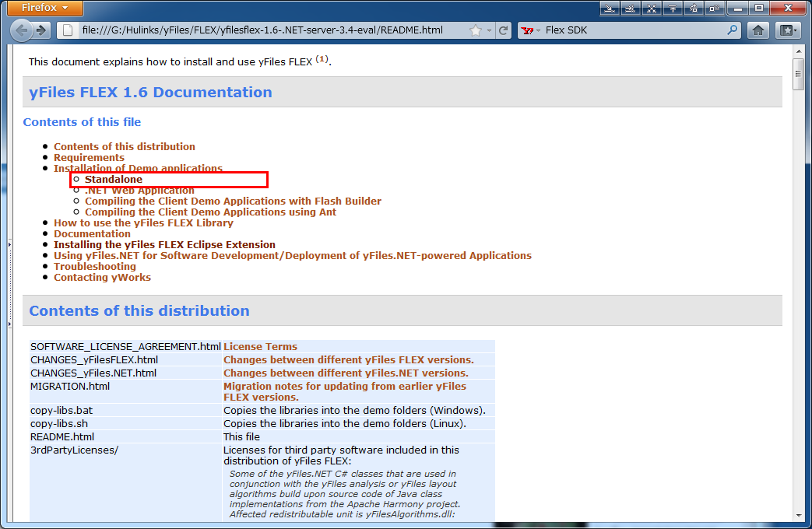Go to the Home page
This screenshot has height=529, width=812.
[x=758, y=30]
